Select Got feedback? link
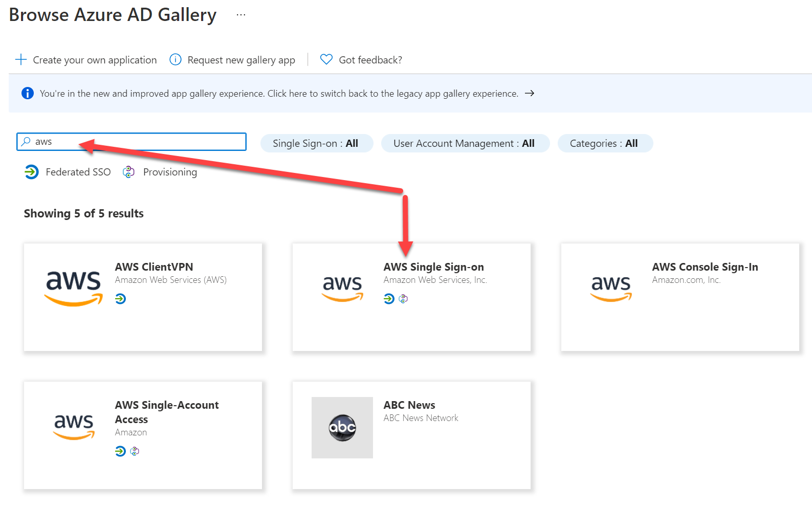812x507 pixels. (x=370, y=60)
